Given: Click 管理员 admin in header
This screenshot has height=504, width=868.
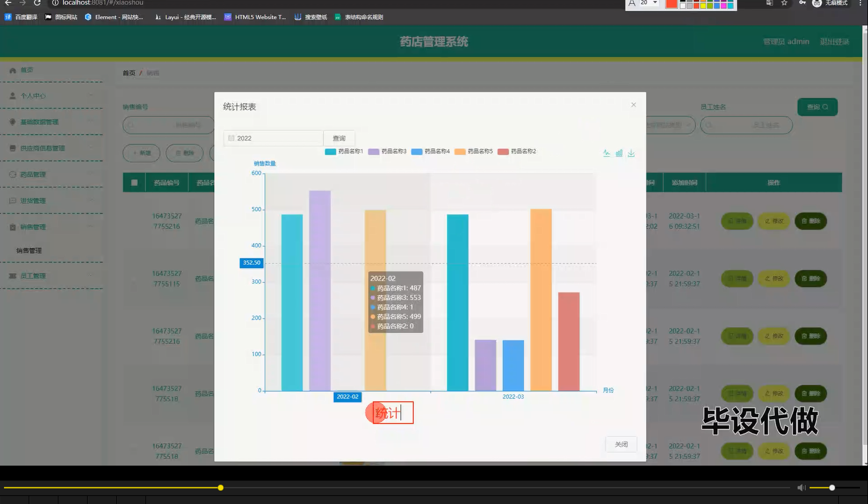Looking at the screenshot, I should pyautogui.click(x=786, y=42).
